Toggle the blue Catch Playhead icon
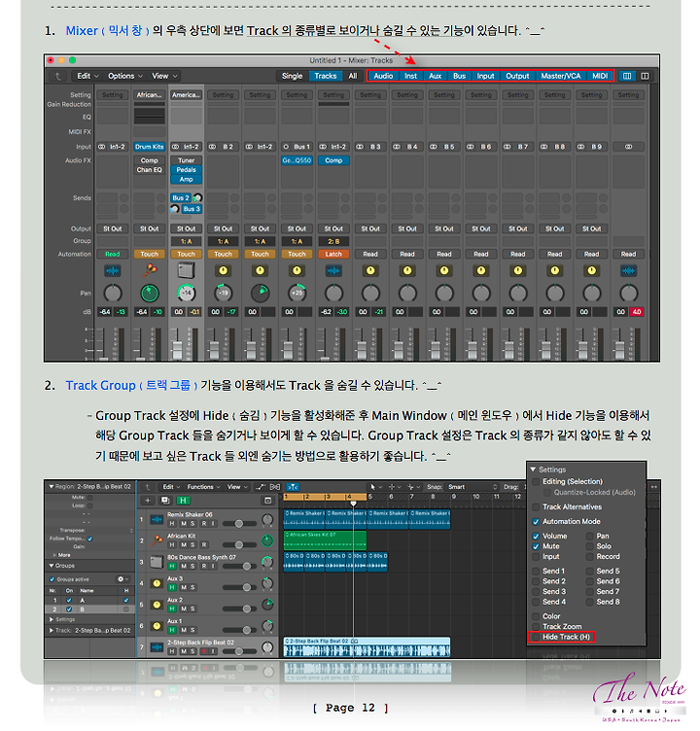 pos(293,487)
